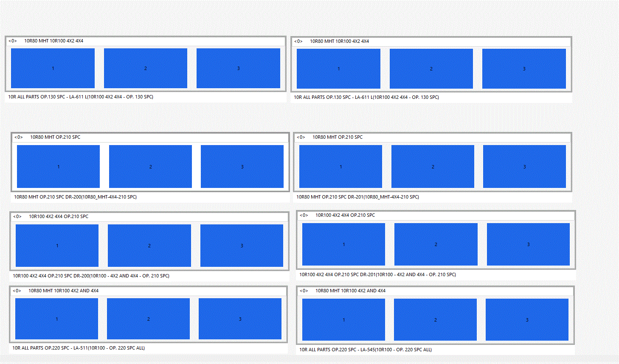
Task: Select tile 1 in the 10R100 DR-200 panel
Action: click(x=57, y=246)
